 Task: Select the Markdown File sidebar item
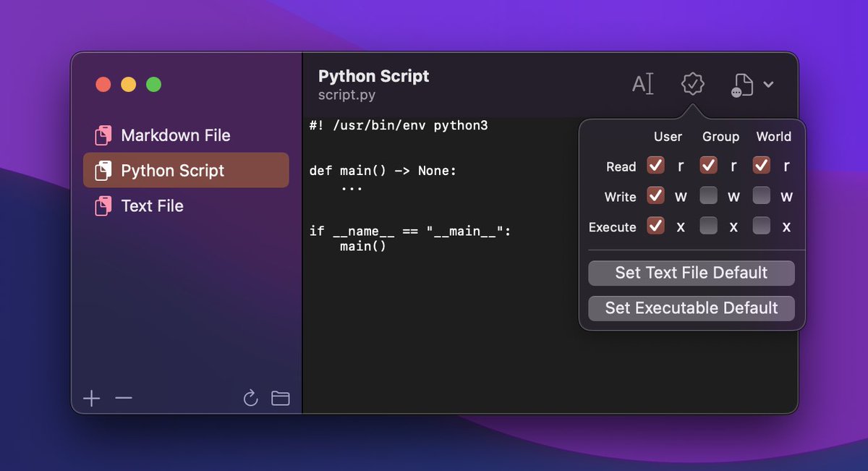click(186, 135)
